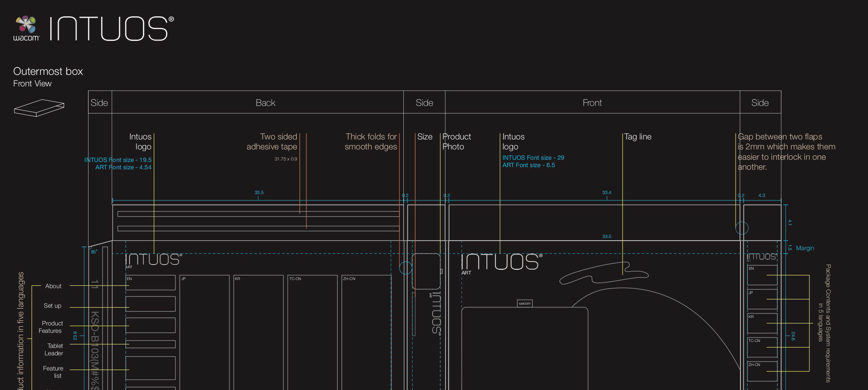Click the 'Tablet Leader' label
This screenshot has height=390, width=868.
click(54, 349)
